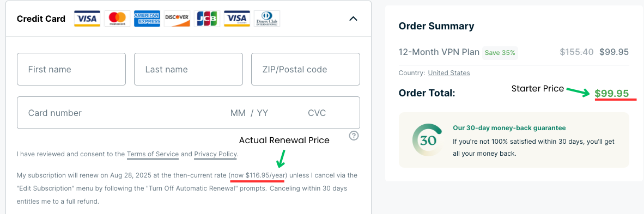
Task: Open the Privacy Policy link
Action: (x=215, y=154)
